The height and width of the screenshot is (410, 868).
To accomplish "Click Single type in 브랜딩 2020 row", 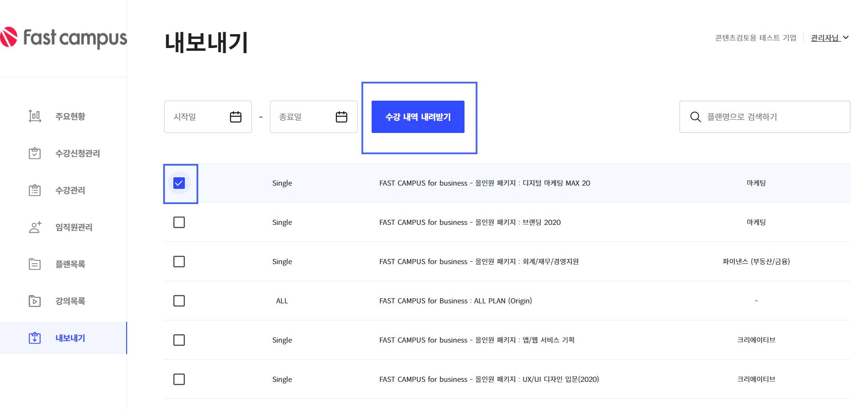I will click(282, 223).
